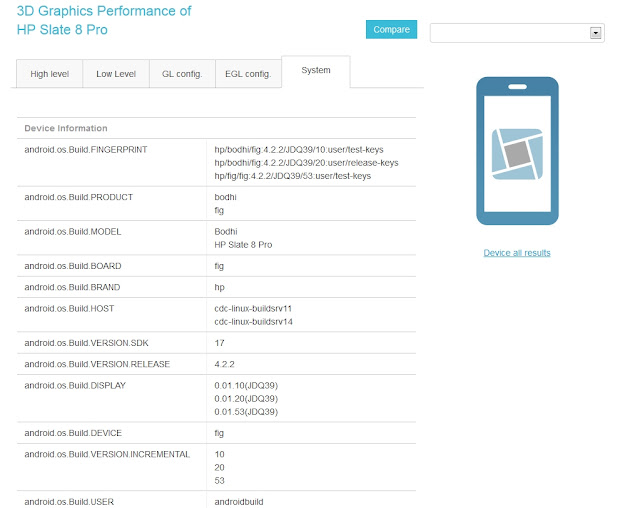
Task: Select android.os.Build.MODEL label
Action: tap(73, 232)
